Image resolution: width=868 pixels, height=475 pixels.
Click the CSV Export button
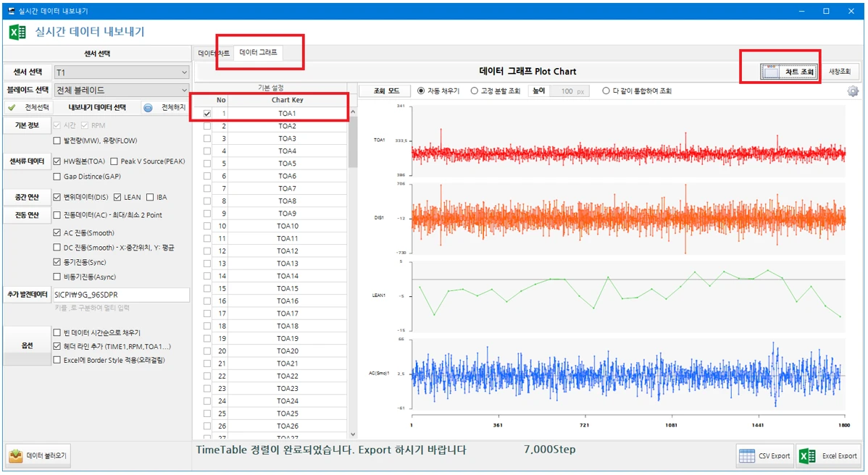pos(765,456)
